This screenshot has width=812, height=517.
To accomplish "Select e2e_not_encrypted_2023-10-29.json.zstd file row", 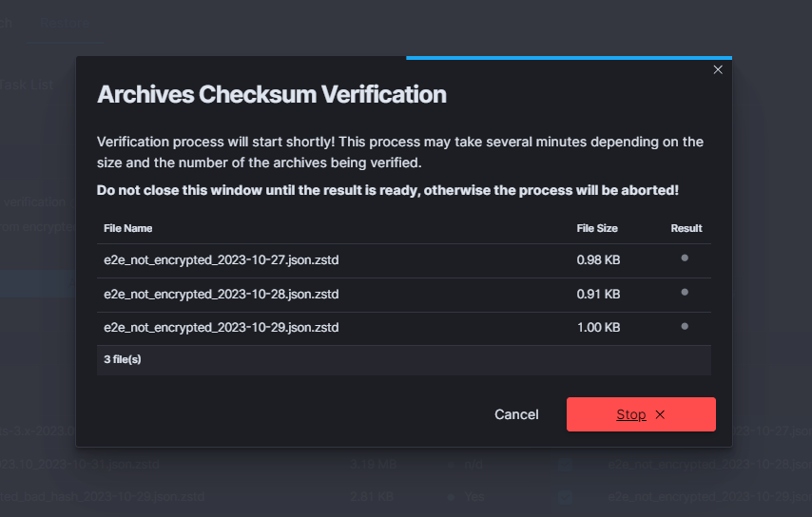I will (x=221, y=328).
